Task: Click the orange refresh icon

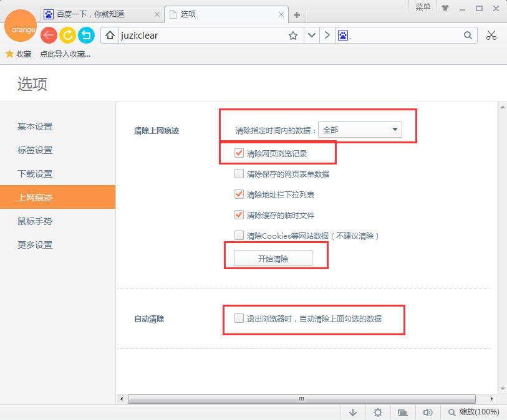Action: tap(67, 36)
